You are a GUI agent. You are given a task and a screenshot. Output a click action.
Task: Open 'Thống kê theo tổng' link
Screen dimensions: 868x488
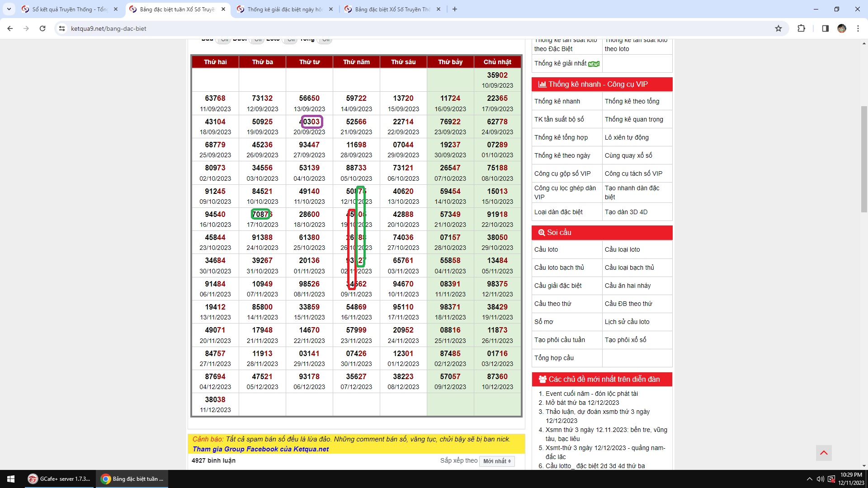coord(632,101)
